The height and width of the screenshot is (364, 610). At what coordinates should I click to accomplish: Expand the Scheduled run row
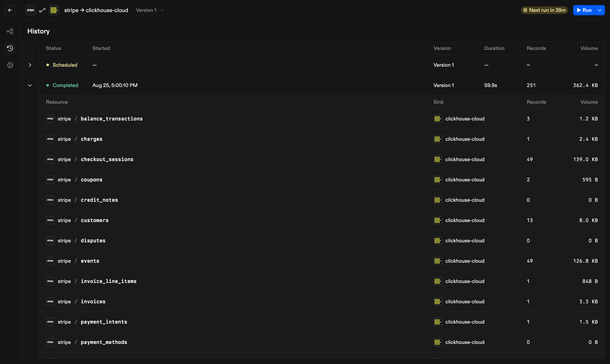[x=30, y=65]
